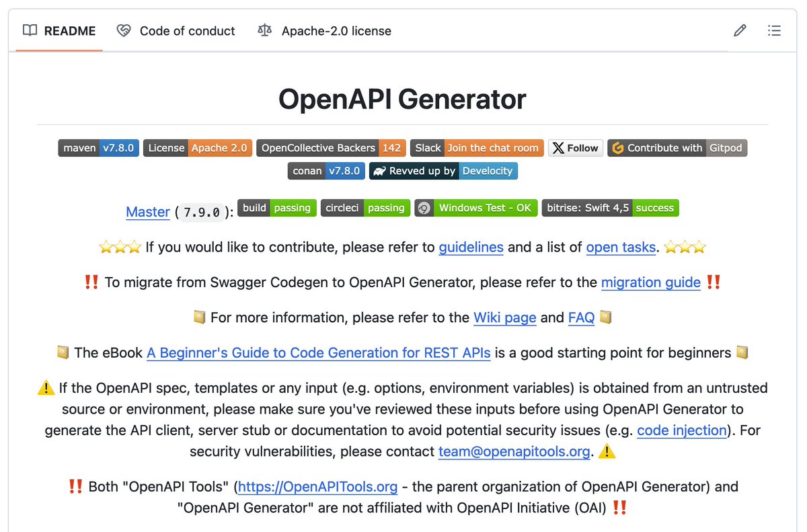This screenshot has width=807, height=532.
Task: Open the https://OpenAPITools.org link
Action: click(x=318, y=486)
